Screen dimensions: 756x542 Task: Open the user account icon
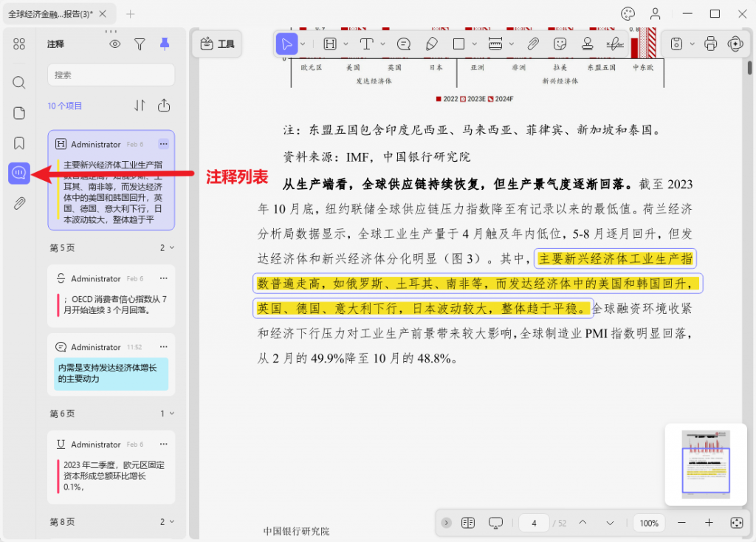click(x=656, y=14)
